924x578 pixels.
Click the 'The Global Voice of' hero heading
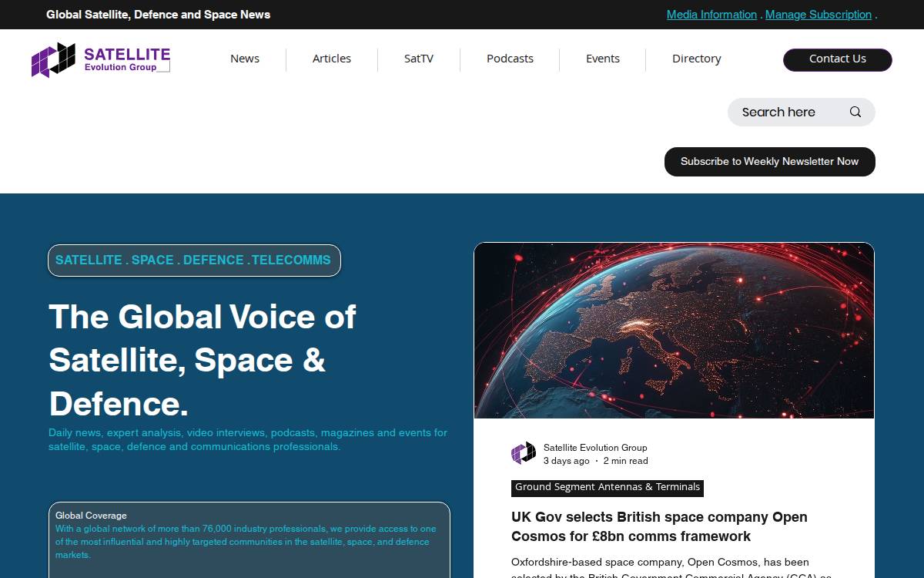(203, 360)
